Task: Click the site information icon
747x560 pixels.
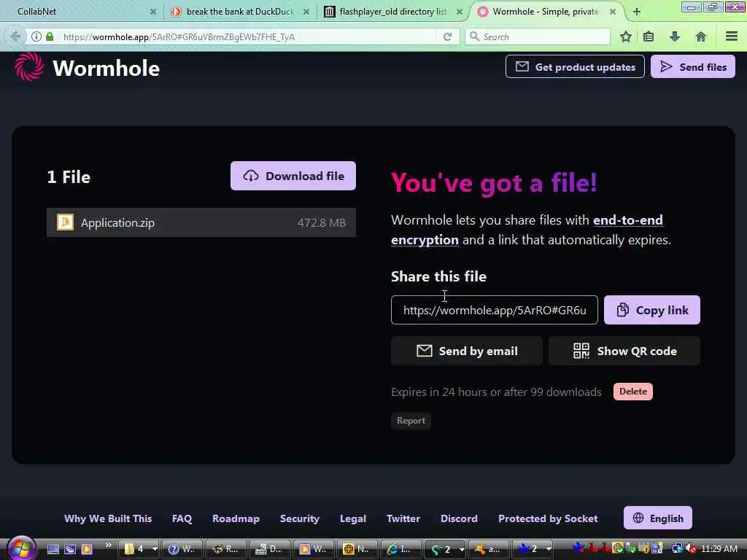Action: click(x=36, y=36)
